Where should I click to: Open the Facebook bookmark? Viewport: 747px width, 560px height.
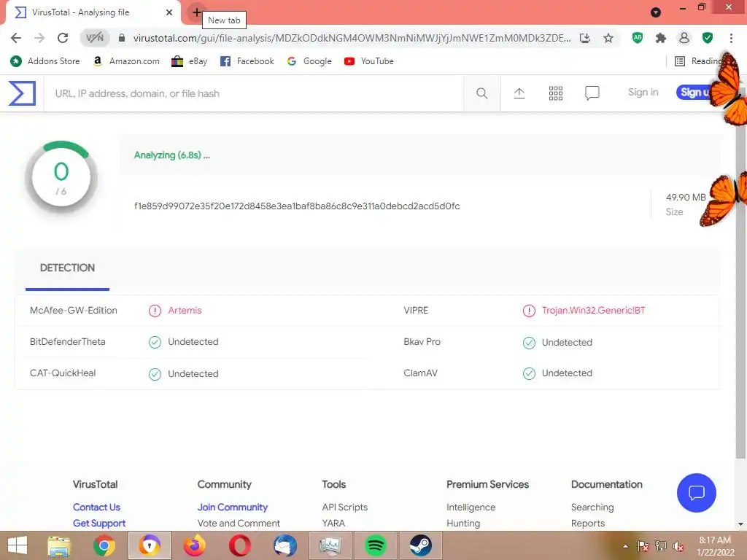pyautogui.click(x=247, y=61)
